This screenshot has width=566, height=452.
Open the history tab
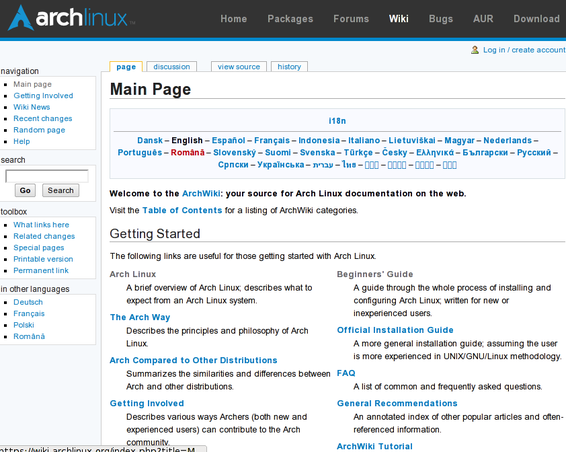point(289,67)
